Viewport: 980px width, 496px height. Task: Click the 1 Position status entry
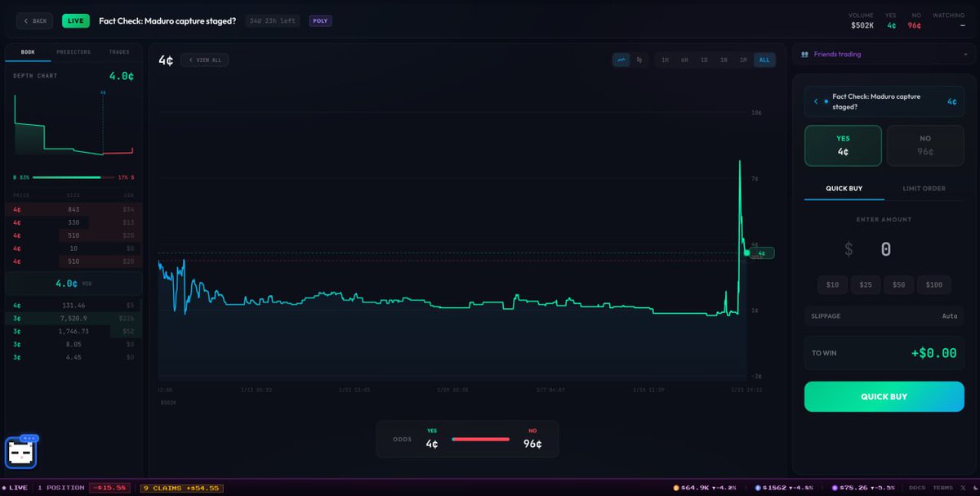tap(61, 488)
